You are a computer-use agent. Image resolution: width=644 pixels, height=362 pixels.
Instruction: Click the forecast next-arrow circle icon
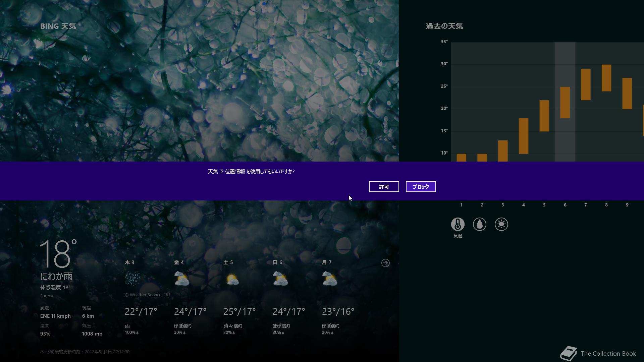[385, 263]
